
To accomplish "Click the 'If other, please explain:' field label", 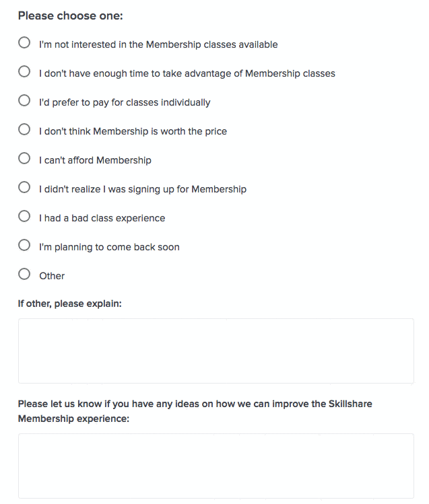I will (70, 303).
